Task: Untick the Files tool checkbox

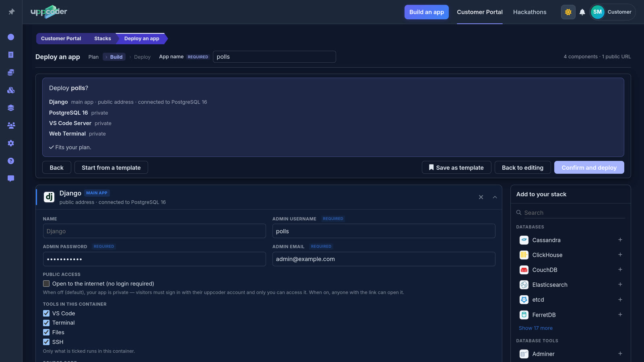Action: [46, 332]
